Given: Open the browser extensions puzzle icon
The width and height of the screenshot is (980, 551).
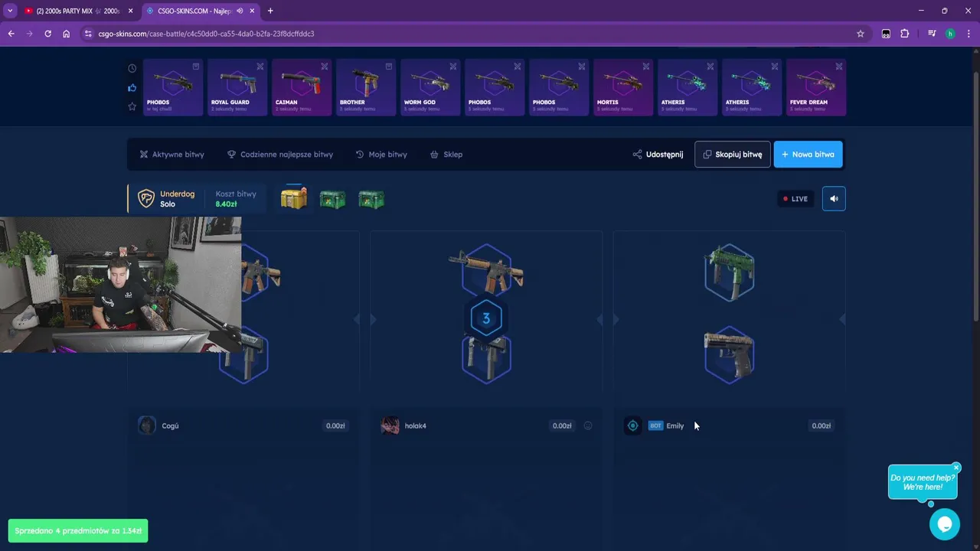Looking at the screenshot, I should pyautogui.click(x=904, y=34).
